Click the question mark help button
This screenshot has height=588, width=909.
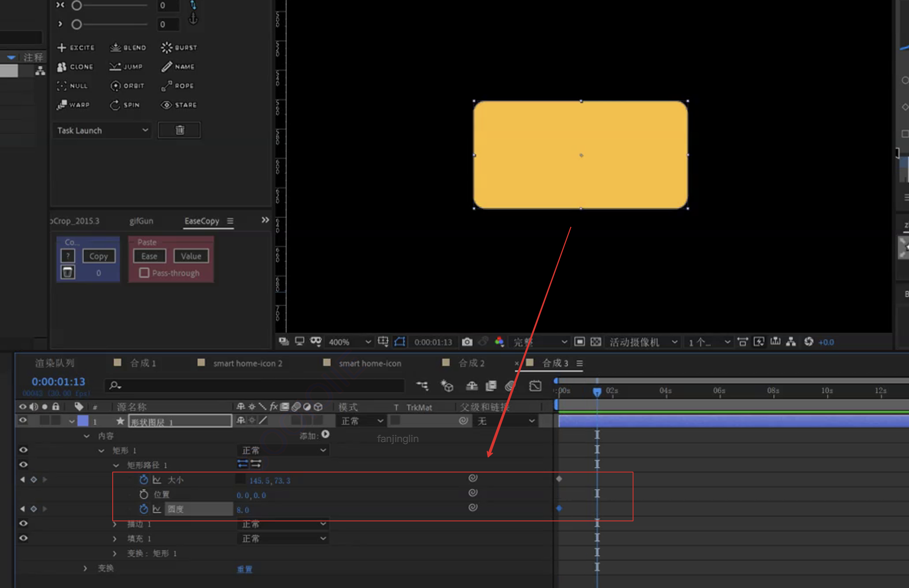[68, 256]
